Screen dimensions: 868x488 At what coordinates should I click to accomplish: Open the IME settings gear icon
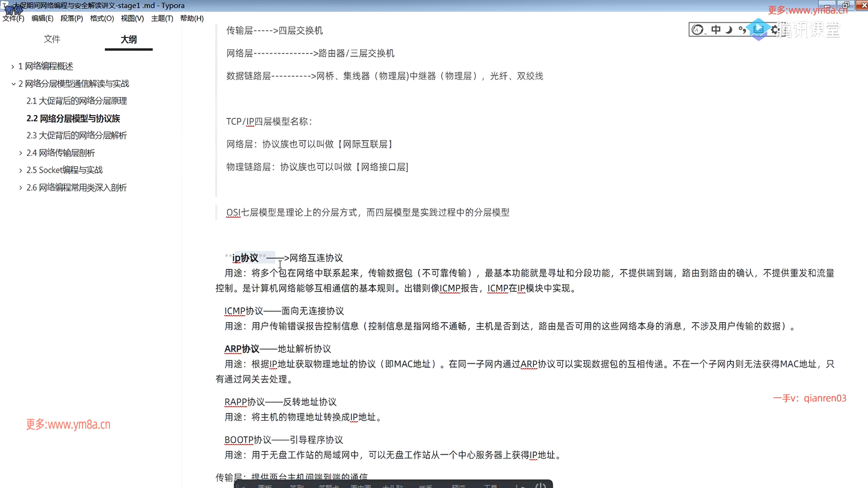click(775, 30)
